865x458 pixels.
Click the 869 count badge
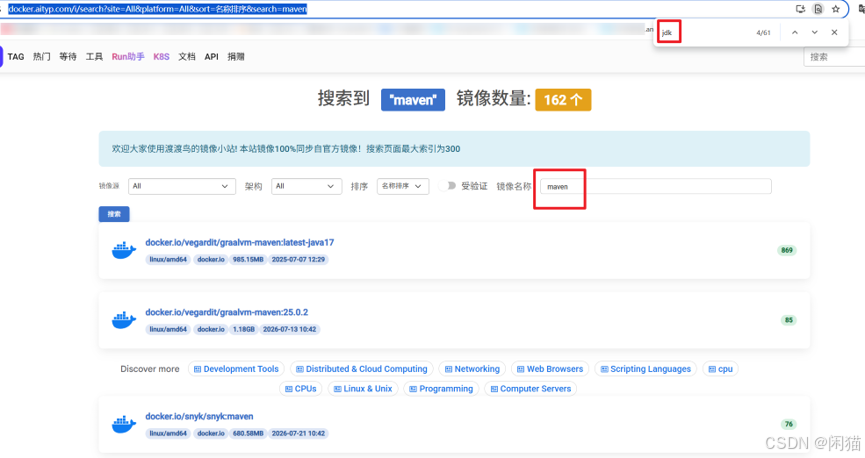(x=787, y=251)
